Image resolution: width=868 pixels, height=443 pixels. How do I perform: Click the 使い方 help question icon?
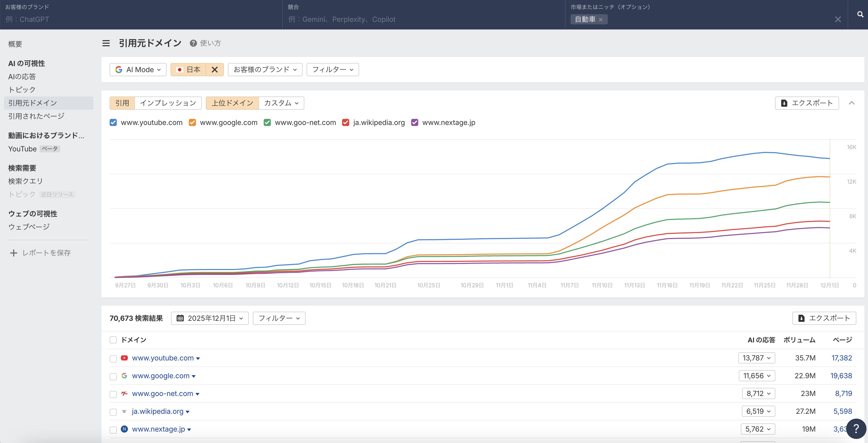193,43
